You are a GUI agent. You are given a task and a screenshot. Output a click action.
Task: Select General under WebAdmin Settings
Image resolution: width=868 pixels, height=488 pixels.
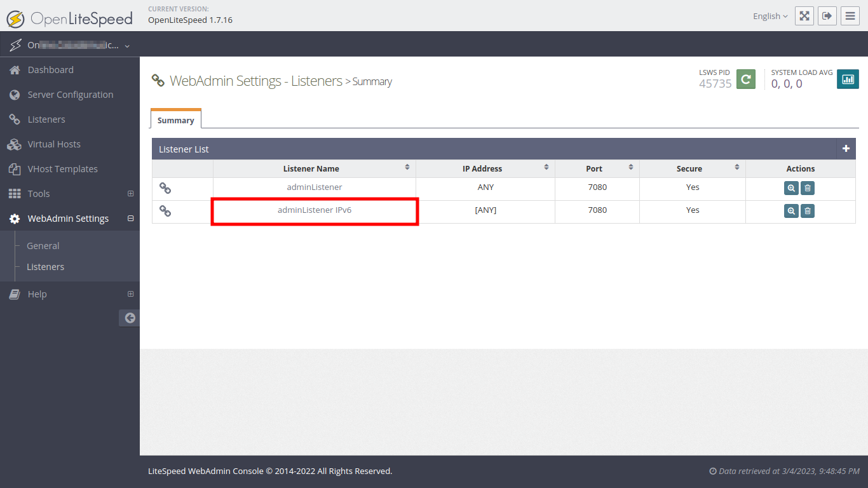[43, 246]
